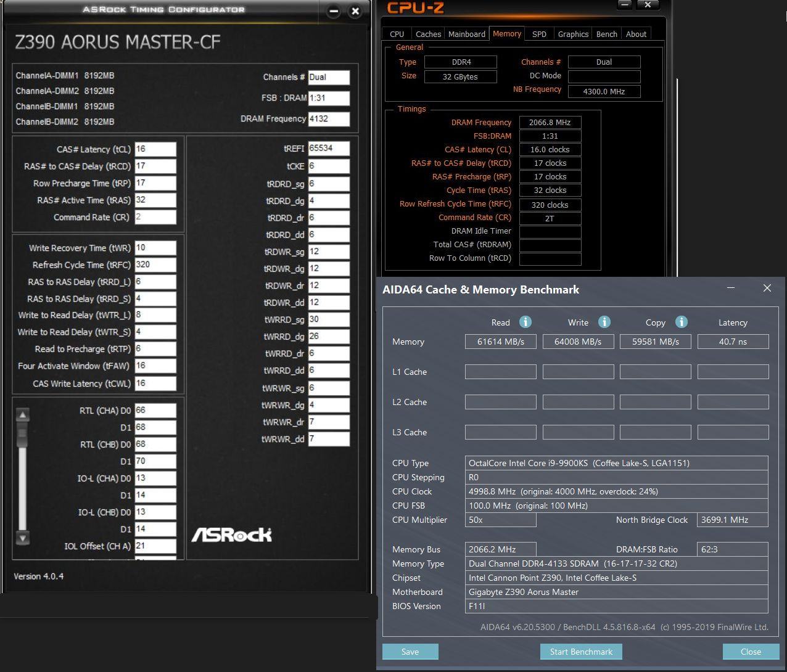Click the Refresh Cycle Time (tRFC) field
The image size is (787, 672).
[x=155, y=264]
